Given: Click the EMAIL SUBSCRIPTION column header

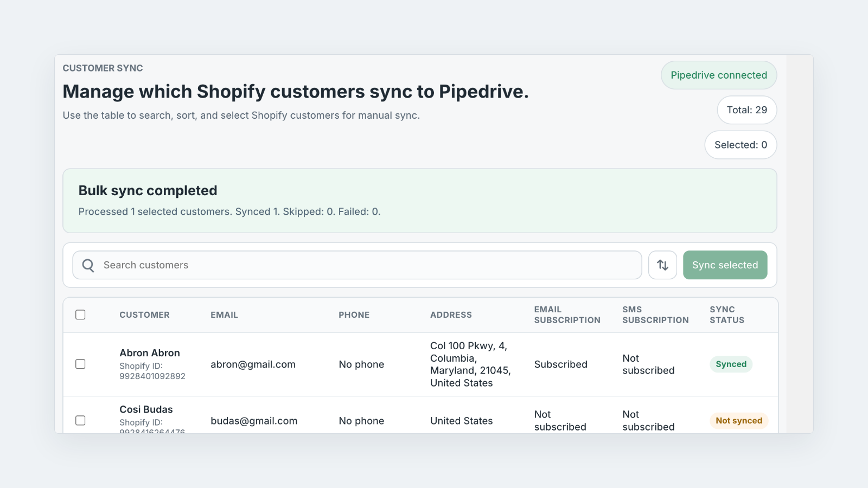Looking at the screenshot, I should click(567, 315).
